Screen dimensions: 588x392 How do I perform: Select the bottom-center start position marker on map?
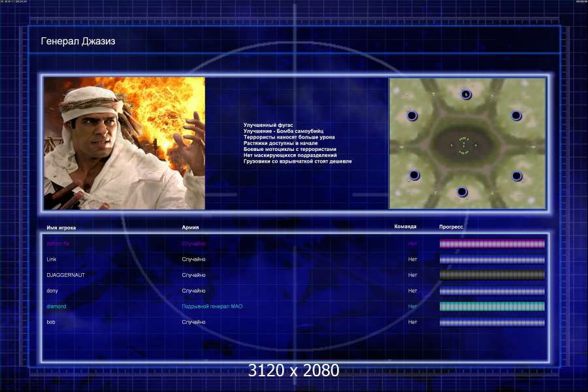462,192
